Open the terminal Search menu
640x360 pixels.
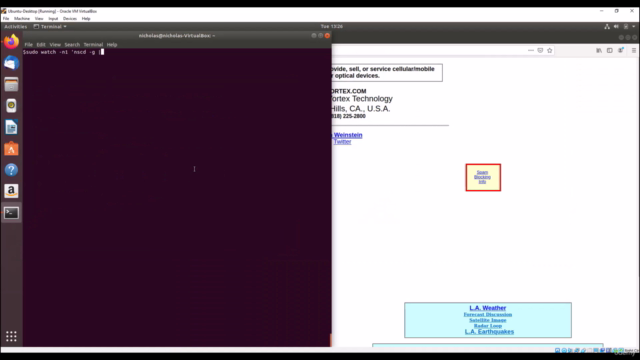coord(72,44)
